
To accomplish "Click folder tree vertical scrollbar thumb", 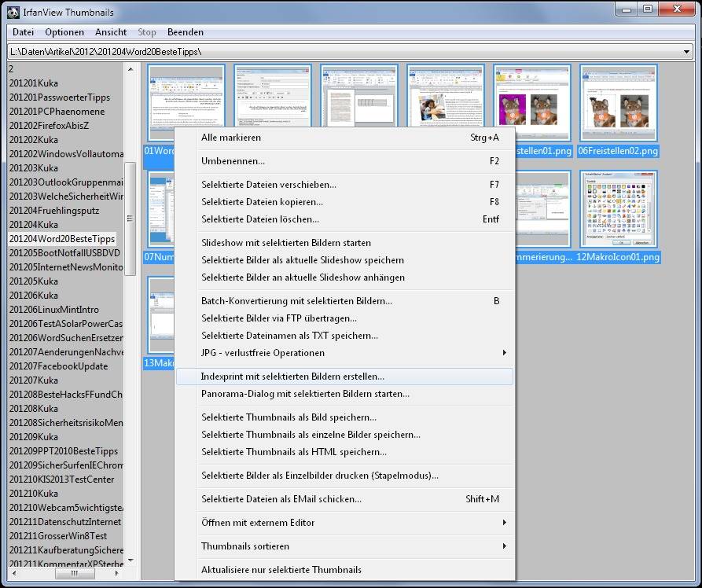I will click(130, 219).
